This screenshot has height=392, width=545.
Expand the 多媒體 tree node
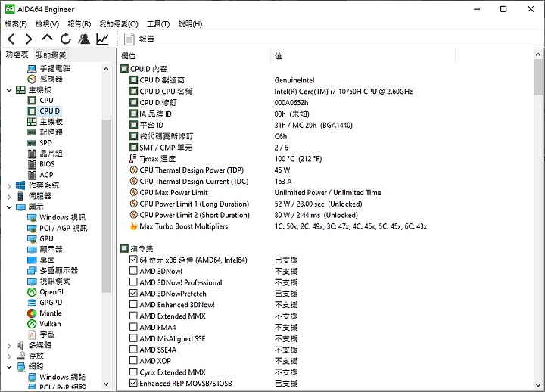pos(9,346)
